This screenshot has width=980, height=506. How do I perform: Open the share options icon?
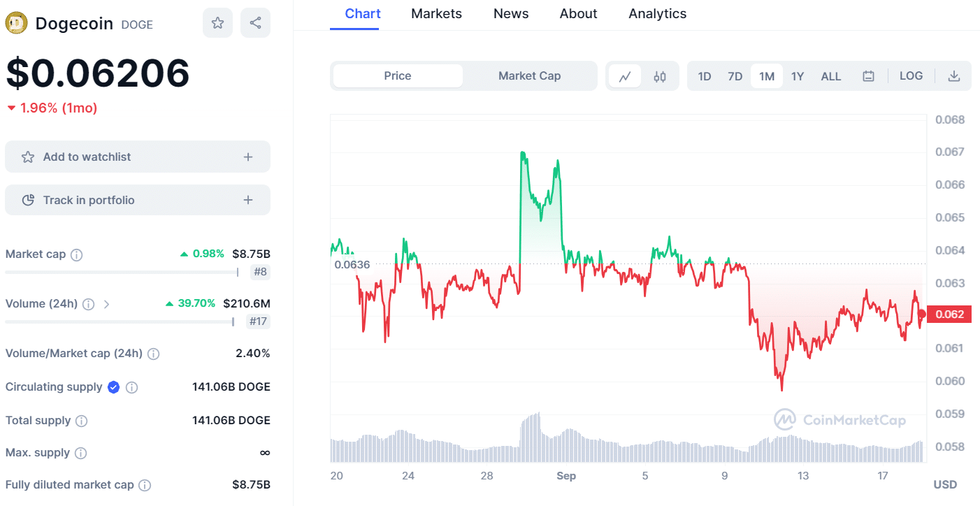click(x=255, y=23)
